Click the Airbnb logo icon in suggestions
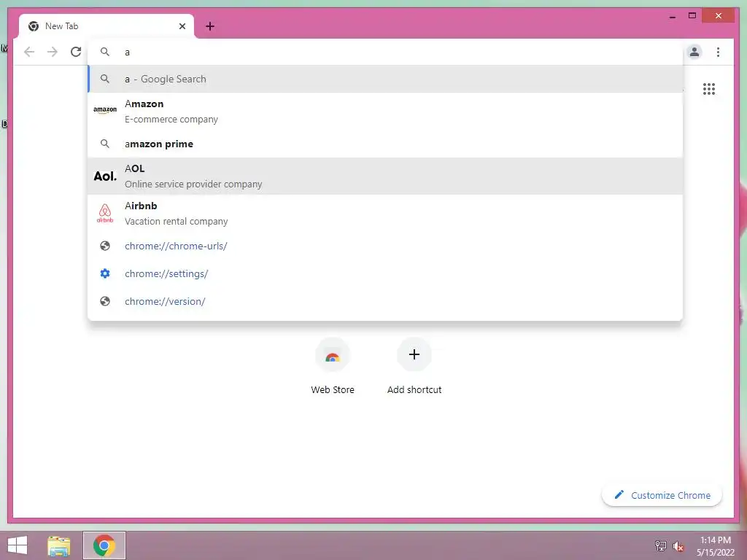This screenshot has width=747, height=560. click(x=105, y=214)
